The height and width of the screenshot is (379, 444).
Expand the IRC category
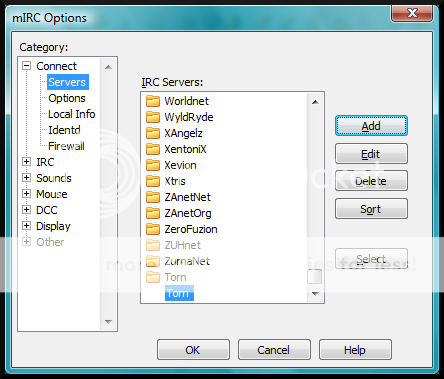coord(26,162)
